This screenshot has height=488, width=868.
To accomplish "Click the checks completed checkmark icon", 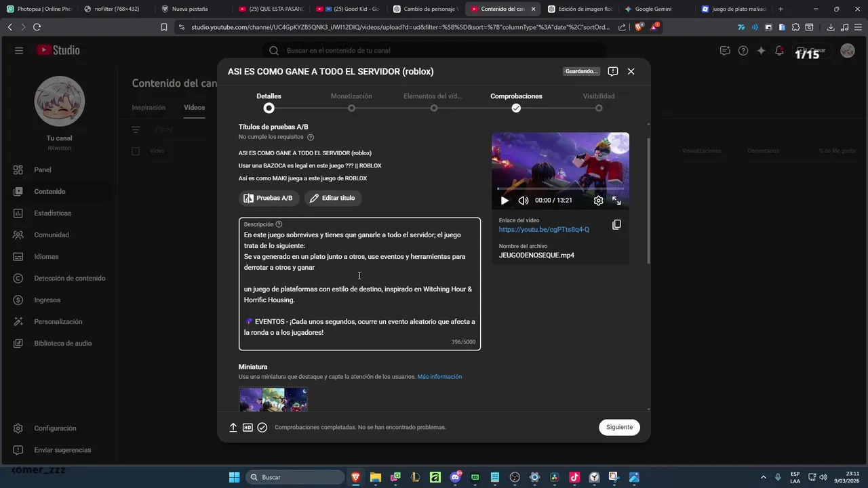I will pos(262,428).
